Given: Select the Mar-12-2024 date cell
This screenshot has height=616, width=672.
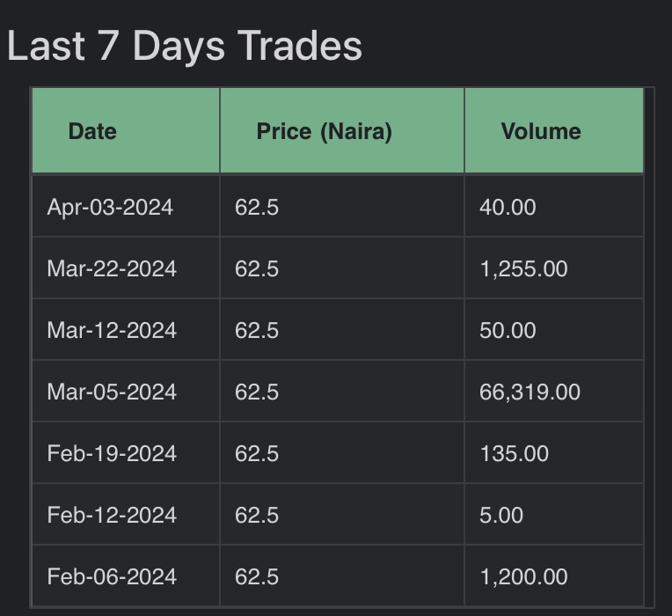Looking at the screenshot, I should (x=112, y=330).
